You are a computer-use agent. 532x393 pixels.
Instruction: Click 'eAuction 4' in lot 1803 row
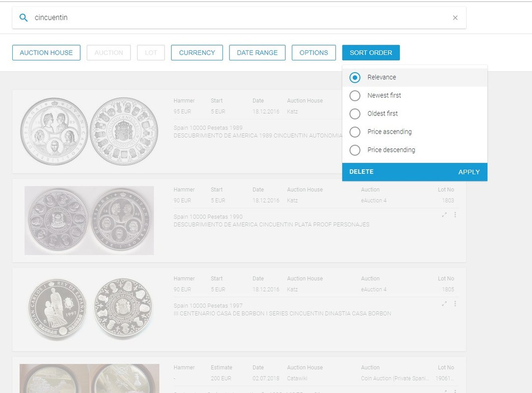373,200
